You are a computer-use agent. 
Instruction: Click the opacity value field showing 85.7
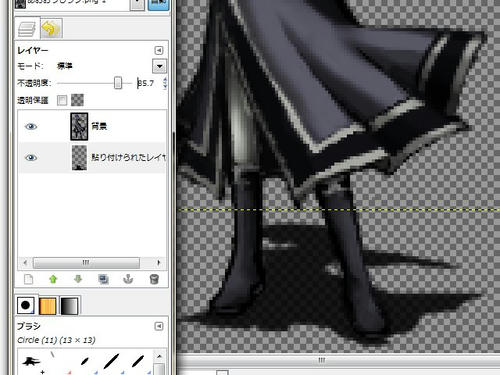pos(149,83)
